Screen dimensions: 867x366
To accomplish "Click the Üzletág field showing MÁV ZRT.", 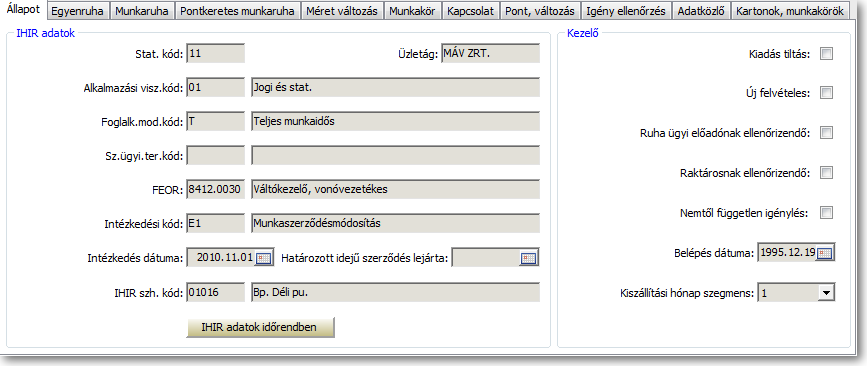I will pyautogui.click(x=490, y=54).
